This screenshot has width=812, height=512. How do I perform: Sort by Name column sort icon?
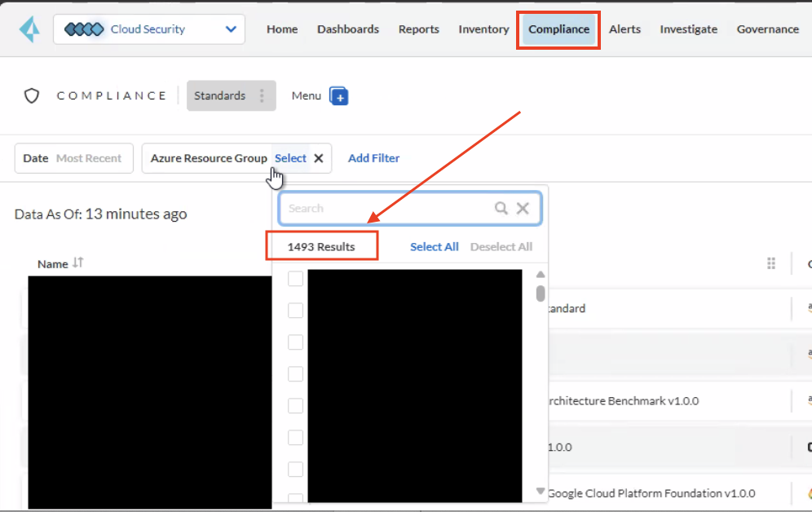point(78,263)
